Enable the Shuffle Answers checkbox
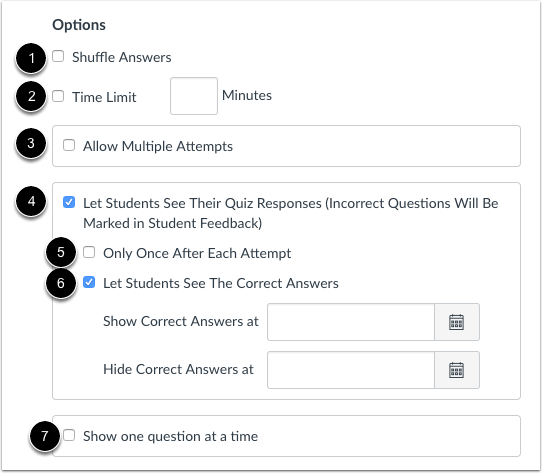Screen dimensions: 542x473 tap(58, 56)
